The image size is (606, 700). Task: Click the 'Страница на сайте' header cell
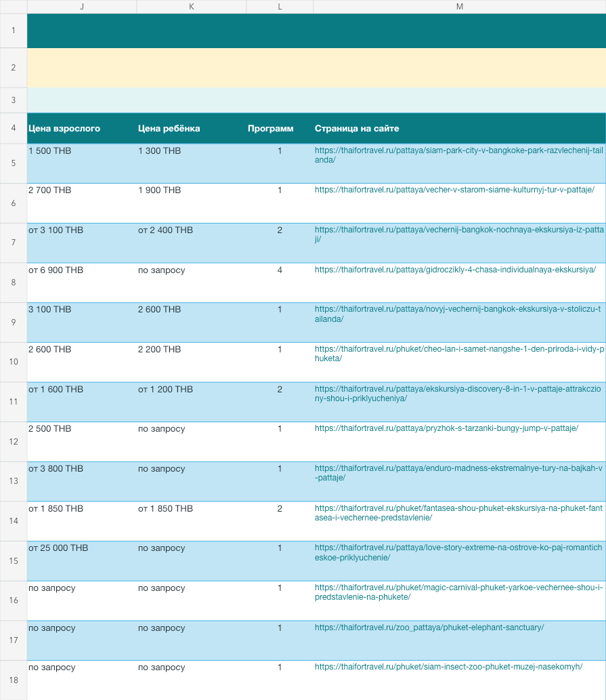coord(460,129)
